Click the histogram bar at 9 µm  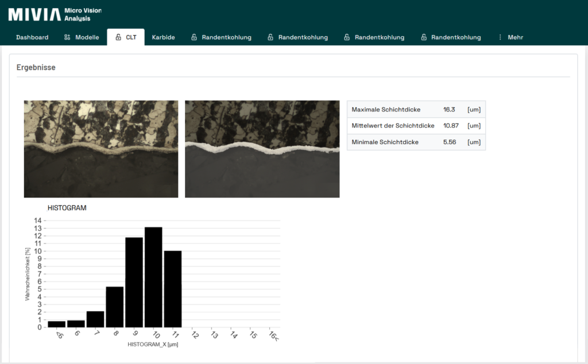(134, 282)
